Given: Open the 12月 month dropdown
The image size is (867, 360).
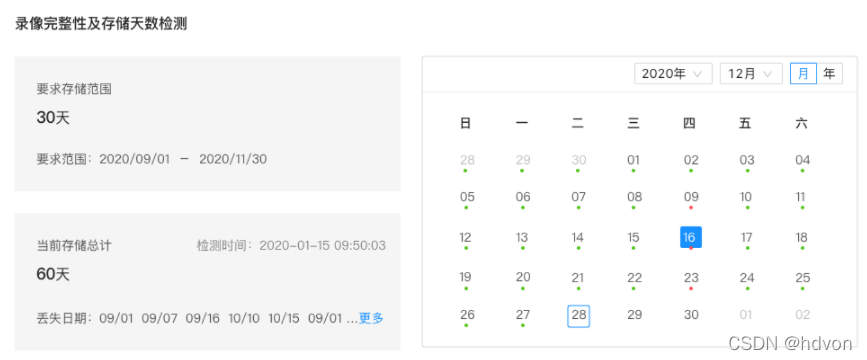Looking at the screenshot, I should point(751,74).
